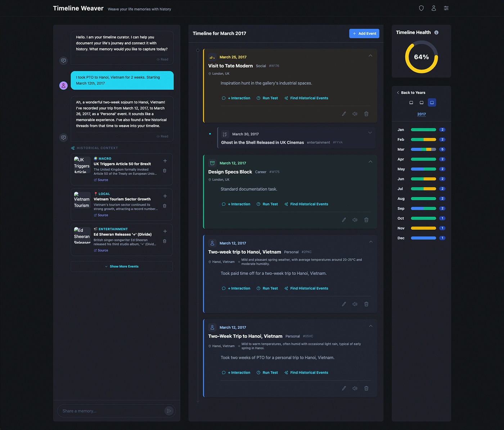Collapse the Visit to Tate Modern card
Image resolution: width=504 pixels, height=430 pixels.
tap(370, 56)
